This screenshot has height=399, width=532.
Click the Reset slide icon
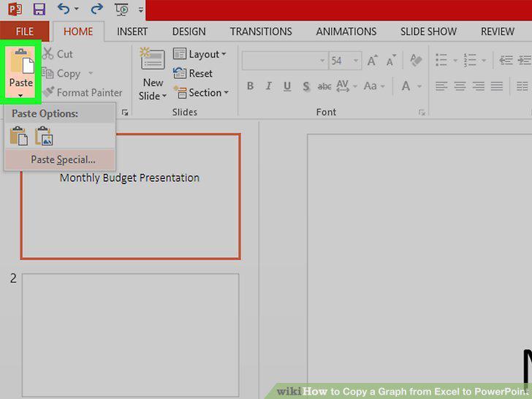(180, 73)
